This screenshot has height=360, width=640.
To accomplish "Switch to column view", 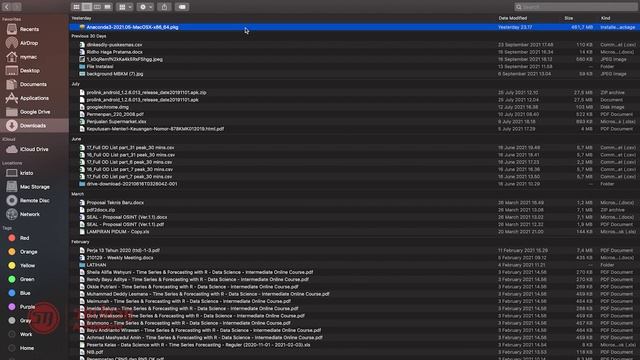I will point(97,7).
